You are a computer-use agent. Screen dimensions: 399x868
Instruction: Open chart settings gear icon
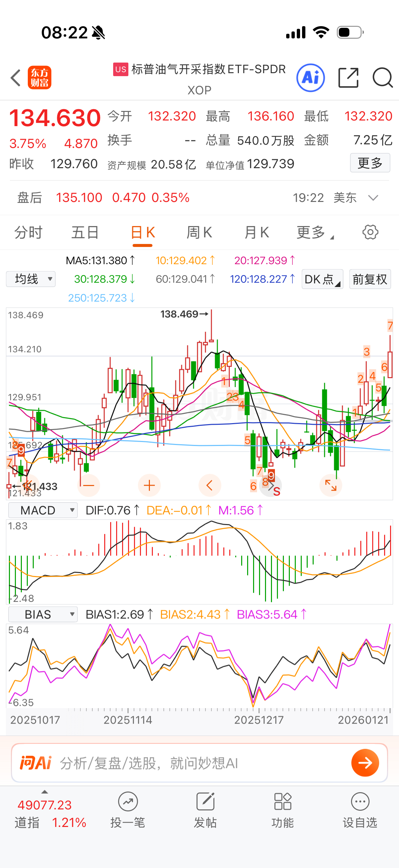click(370, 232)
